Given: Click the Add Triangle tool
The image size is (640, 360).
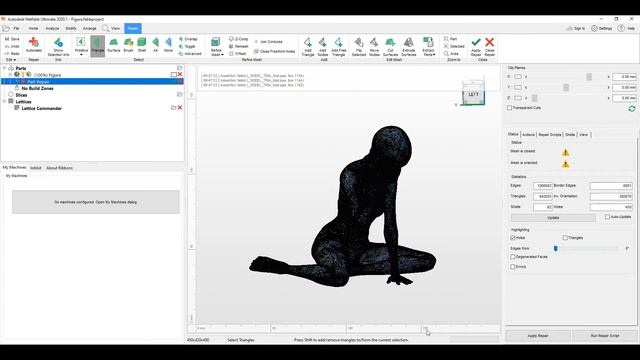Looking at the screenshot, I should 308,47.
